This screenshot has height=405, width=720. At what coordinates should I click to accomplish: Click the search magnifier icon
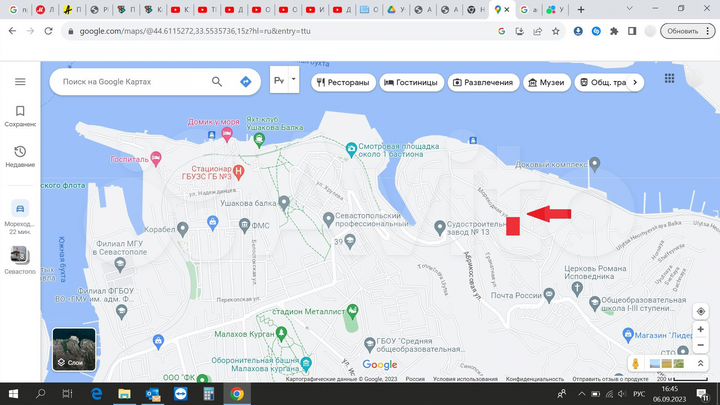(217, 82)
